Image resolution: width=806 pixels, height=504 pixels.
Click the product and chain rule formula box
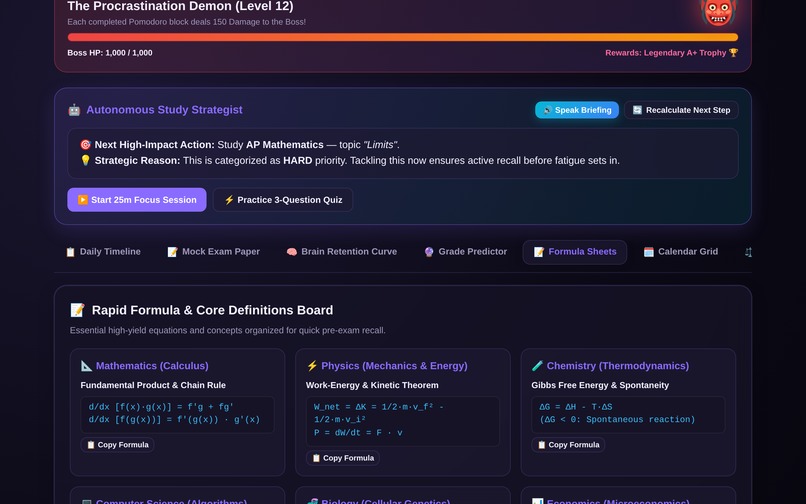pos(177,415)
